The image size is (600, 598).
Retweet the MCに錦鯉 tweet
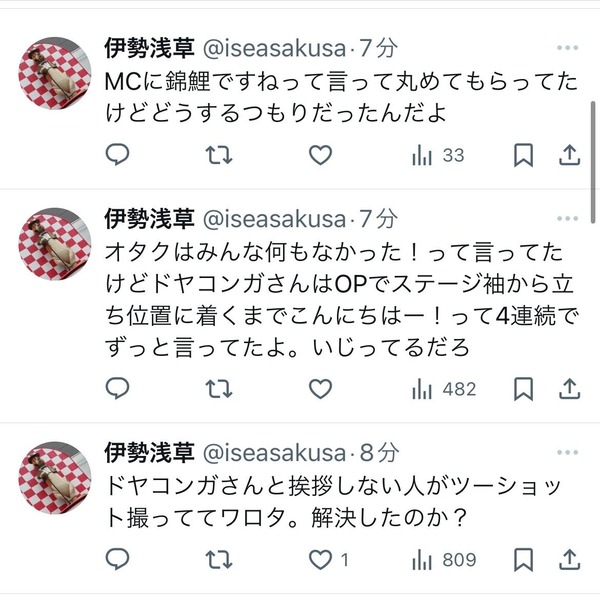click(219, 155)
